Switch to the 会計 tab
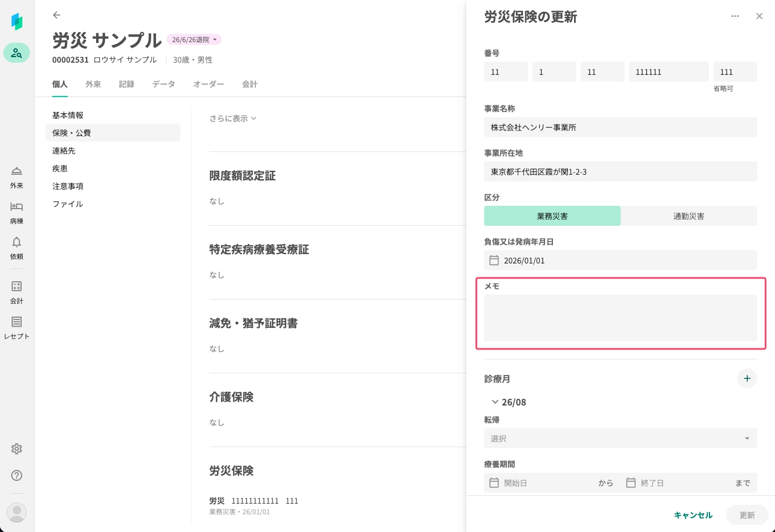The image size is (775, 532). click(x=250, y=84)
